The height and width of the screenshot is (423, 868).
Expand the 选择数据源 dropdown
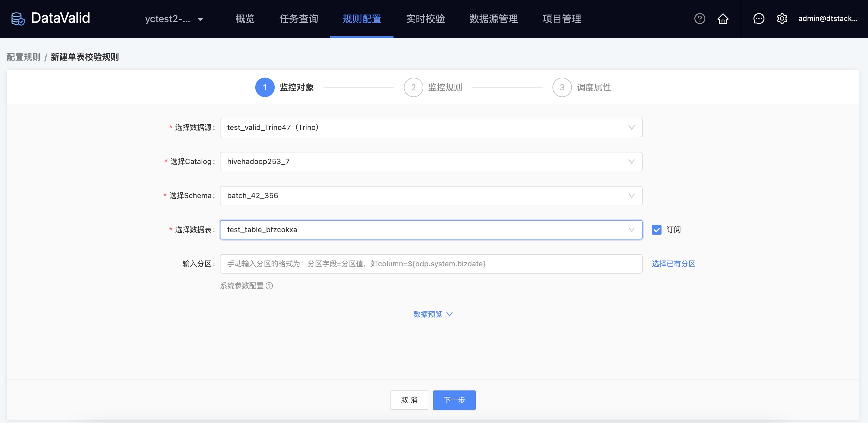[x=431, y=127]
